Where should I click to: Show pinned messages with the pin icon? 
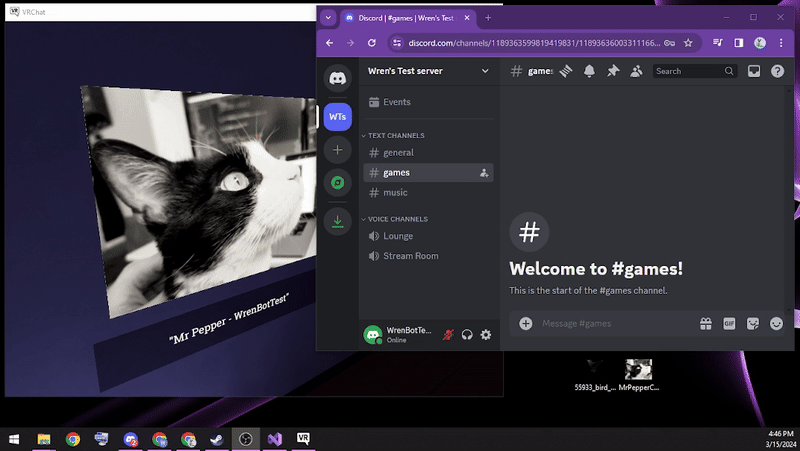[x=613, y=71]
